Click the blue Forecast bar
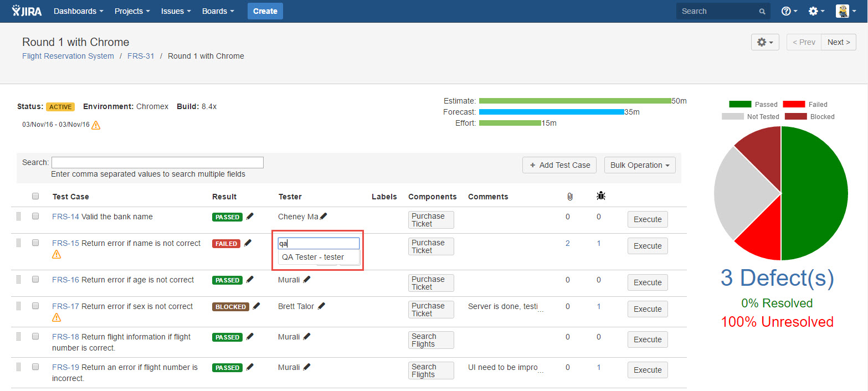This screenshot has width=868, height=391. point(552,112)
